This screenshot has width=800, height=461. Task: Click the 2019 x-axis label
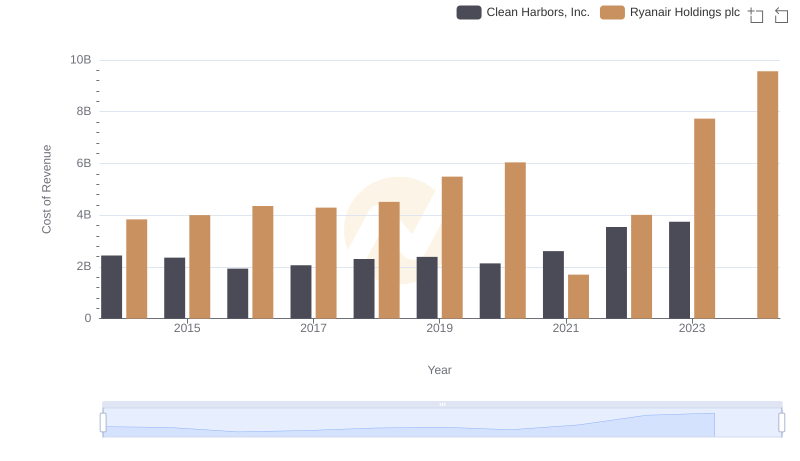click(439, 328)
